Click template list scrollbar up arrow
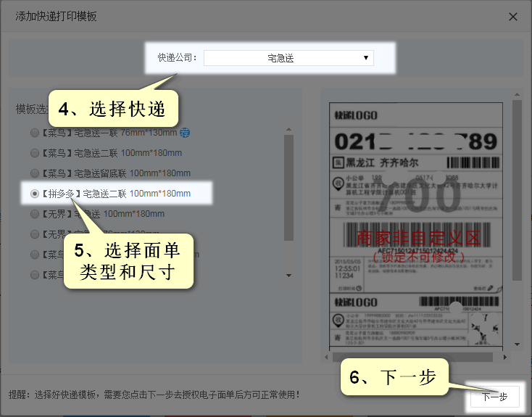This screenshot has width=532, height=417. [288, 129]
